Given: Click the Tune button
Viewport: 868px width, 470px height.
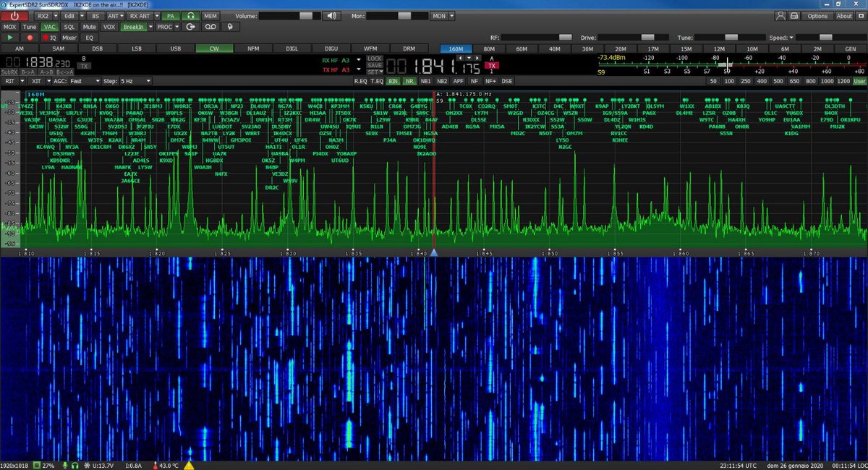Looking at the screenshot, I should click(x=29, y=27).
